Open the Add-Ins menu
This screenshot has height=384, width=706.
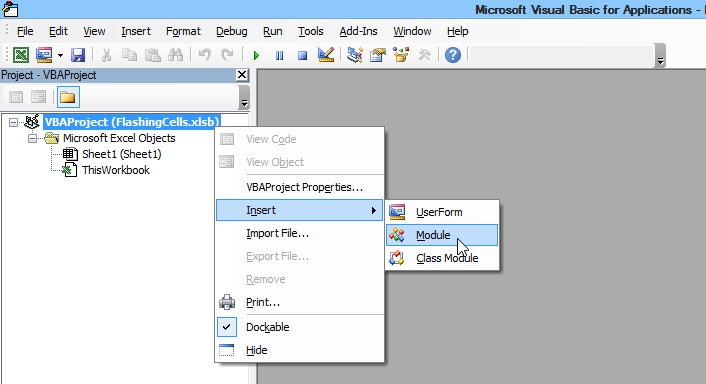click(358, 32)
